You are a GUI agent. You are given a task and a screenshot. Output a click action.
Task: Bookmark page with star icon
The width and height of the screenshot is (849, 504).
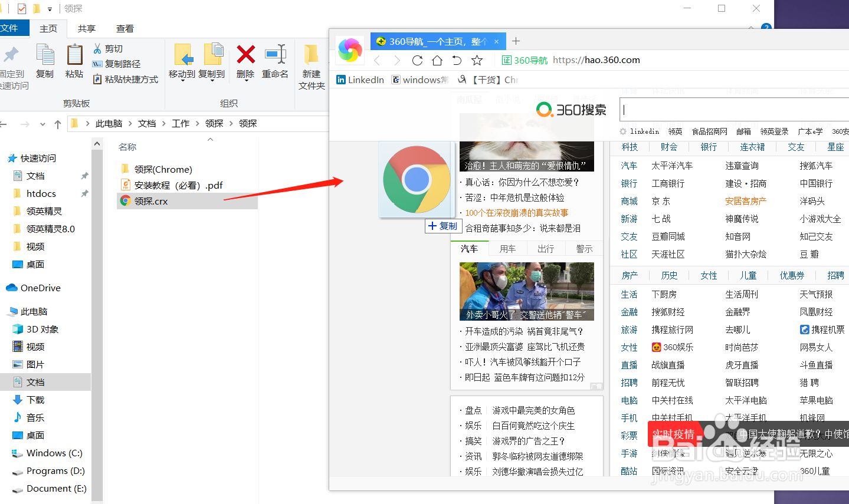(477, 60)
